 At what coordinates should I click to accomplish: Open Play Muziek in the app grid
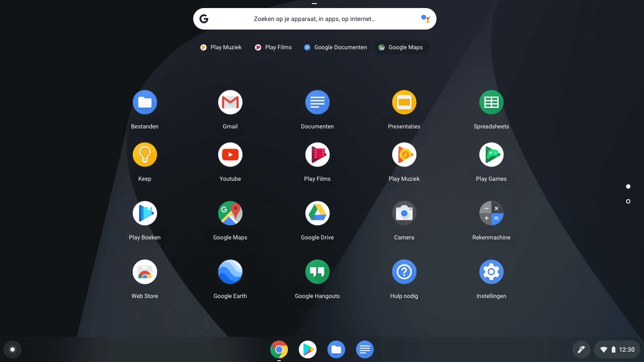(404, 155)
